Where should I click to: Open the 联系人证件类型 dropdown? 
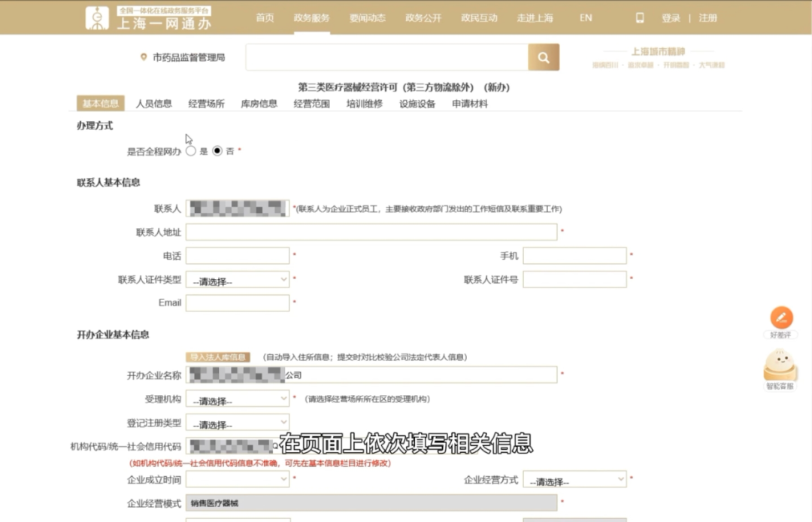(x=238, y=280)
